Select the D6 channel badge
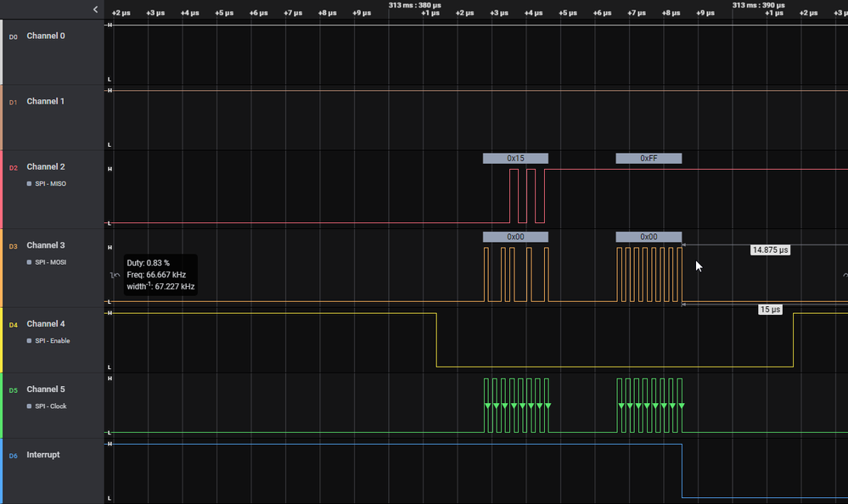The width and height of the screenshot is (848, 504). (13, 456)
